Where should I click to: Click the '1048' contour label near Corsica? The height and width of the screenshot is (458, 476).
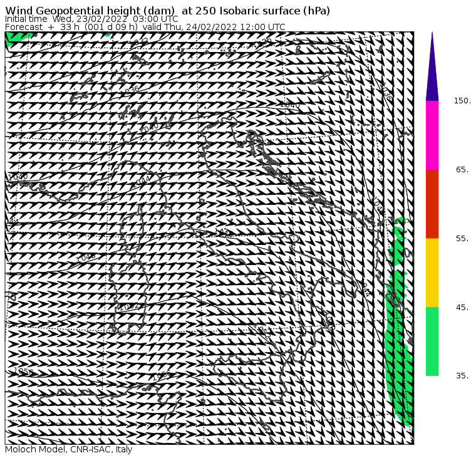86,258
